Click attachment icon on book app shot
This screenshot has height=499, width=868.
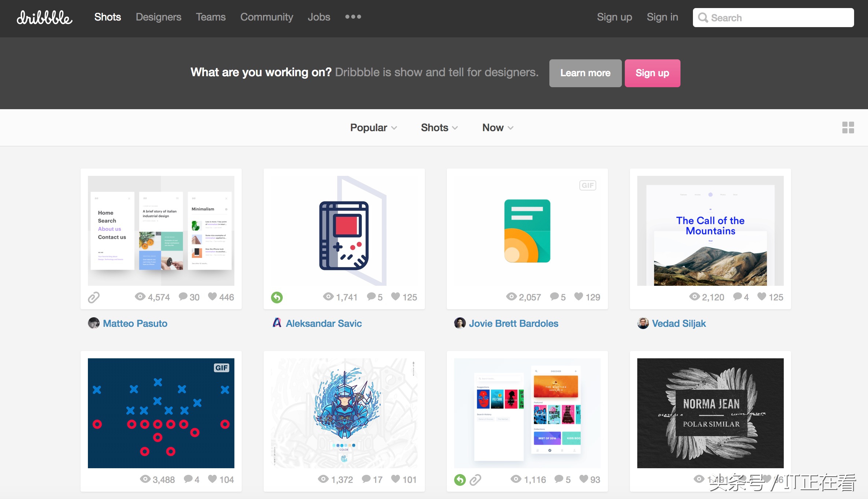[475, 480]
